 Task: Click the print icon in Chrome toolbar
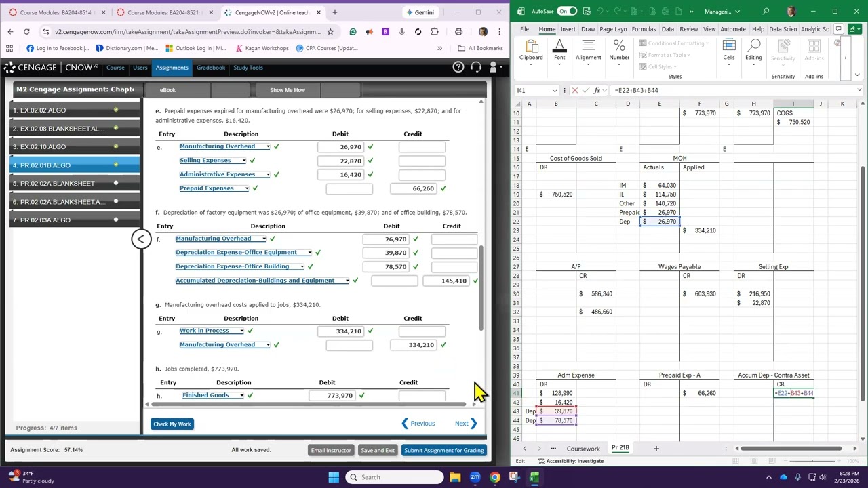pyautogui.click(x=458, y=31)
